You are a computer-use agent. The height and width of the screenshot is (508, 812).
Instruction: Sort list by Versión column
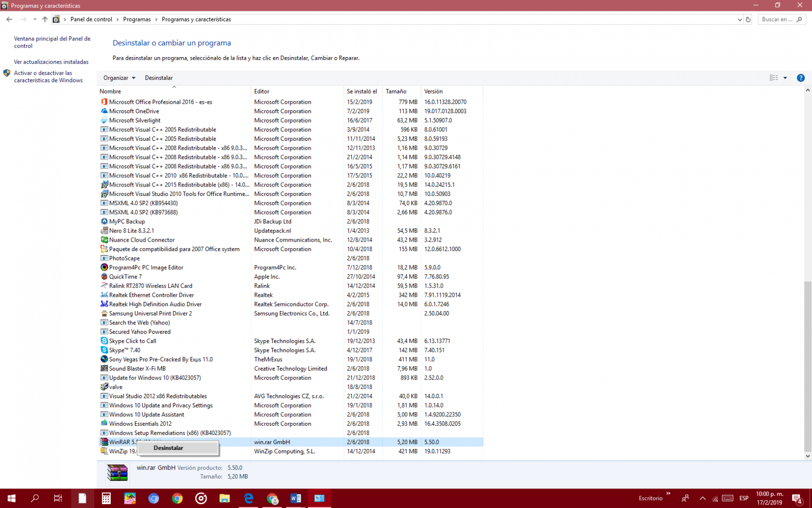(452, 92)
